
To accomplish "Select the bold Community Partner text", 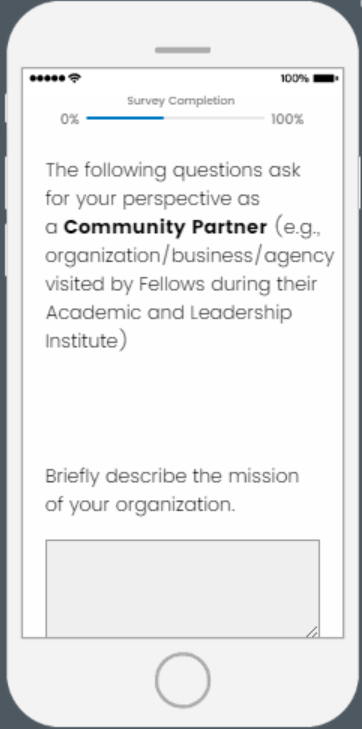I will coord(165,227).
